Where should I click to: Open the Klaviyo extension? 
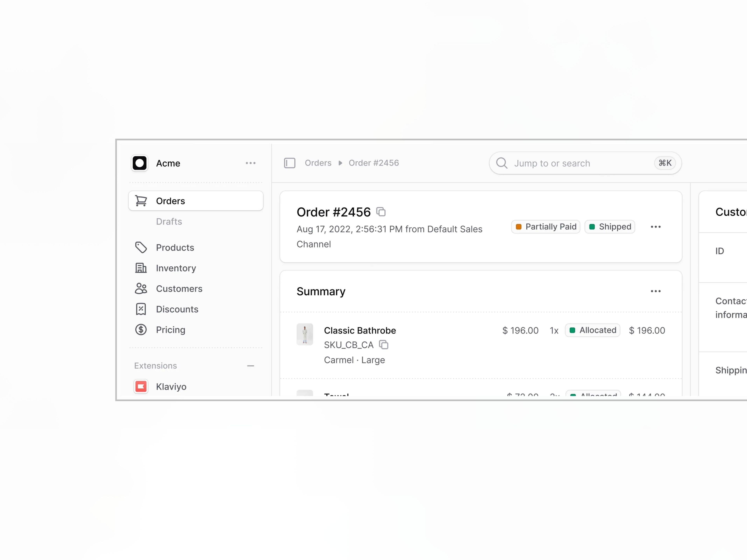point(171,387)
